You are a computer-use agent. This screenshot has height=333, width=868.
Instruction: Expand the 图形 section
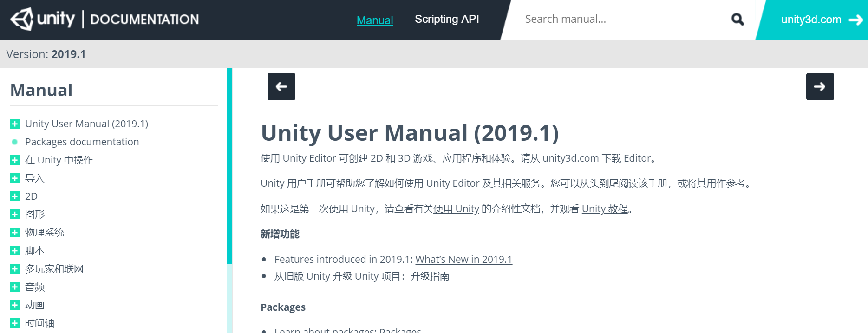click(15, 215)
